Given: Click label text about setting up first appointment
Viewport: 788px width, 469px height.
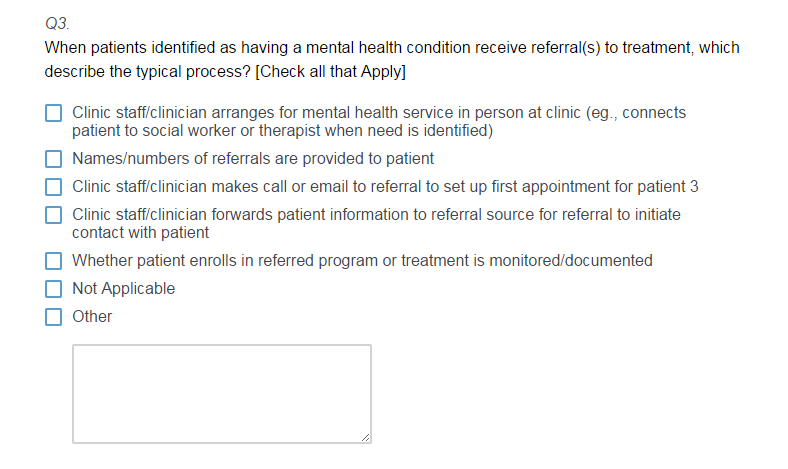Looking at the screenshot, I should point(385,187).
